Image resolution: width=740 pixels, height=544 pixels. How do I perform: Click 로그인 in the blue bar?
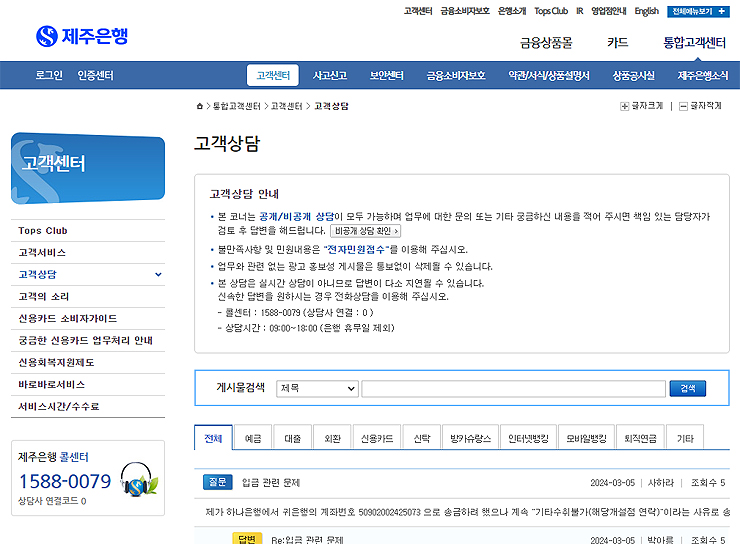(x=49, y=75)
